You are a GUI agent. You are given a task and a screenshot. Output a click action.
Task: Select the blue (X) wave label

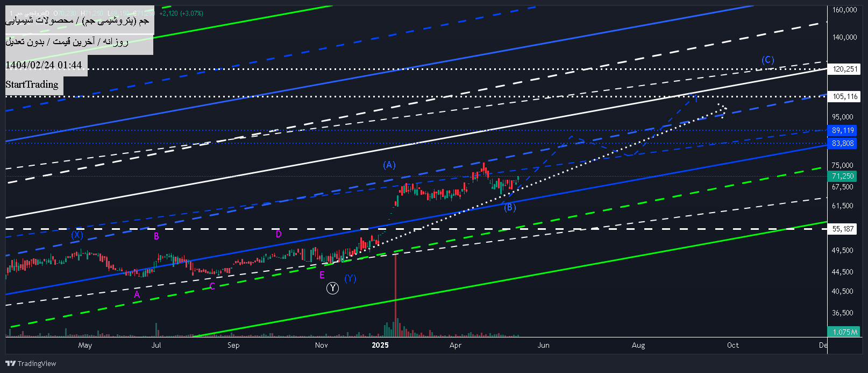[77, 235]
